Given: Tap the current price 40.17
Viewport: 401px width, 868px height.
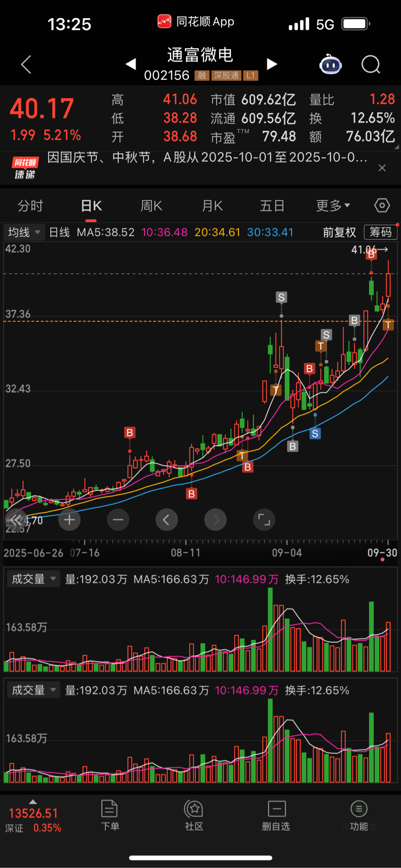Looking at the screenshot, I should 42,109.
